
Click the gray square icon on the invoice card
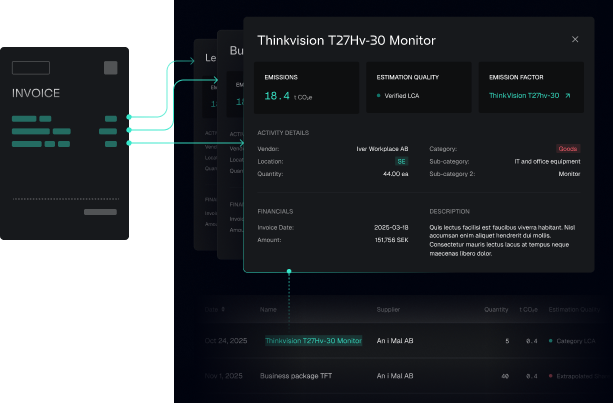[111, 68]
